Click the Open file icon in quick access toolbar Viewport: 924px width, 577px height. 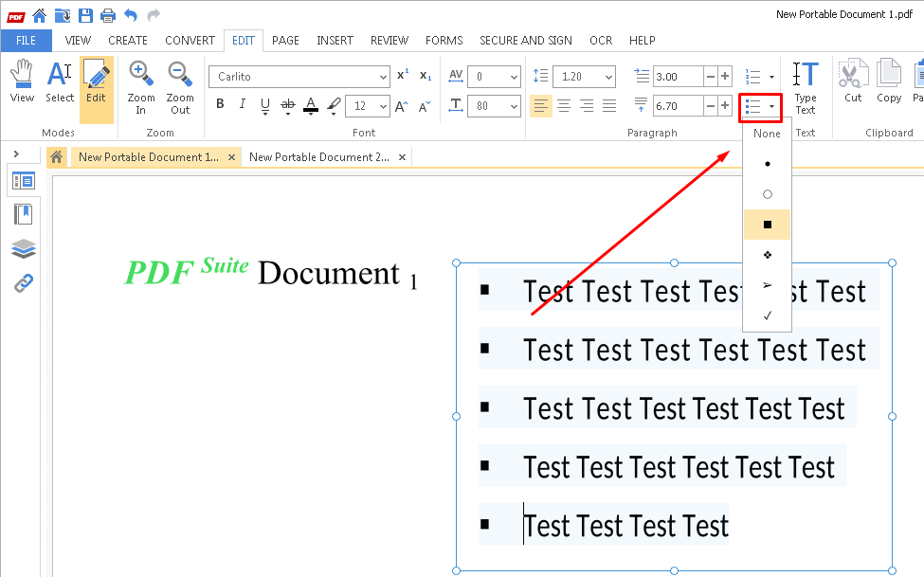[x=63, y=15]
